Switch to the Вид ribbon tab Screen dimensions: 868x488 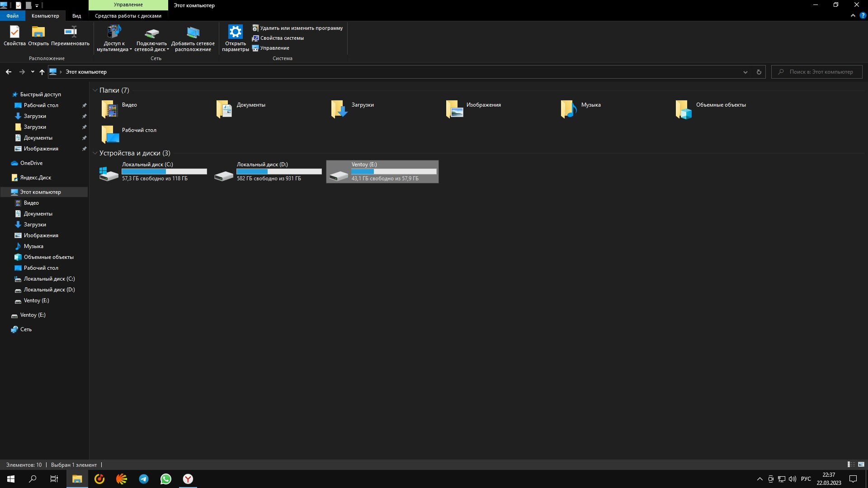pyautogui.click(x=77, y=16)
